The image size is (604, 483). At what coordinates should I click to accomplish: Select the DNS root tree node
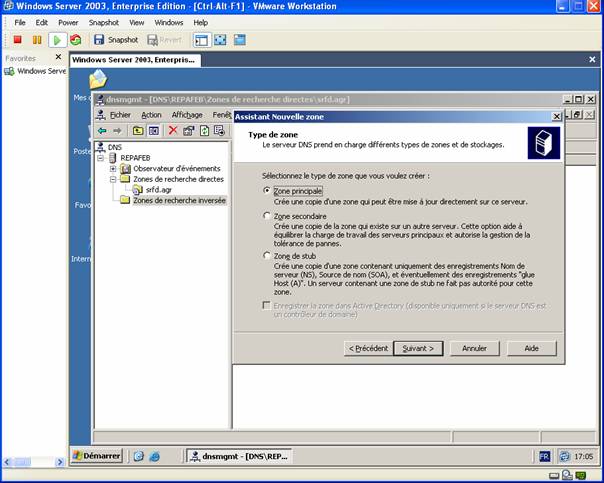[x=114, y=147]
